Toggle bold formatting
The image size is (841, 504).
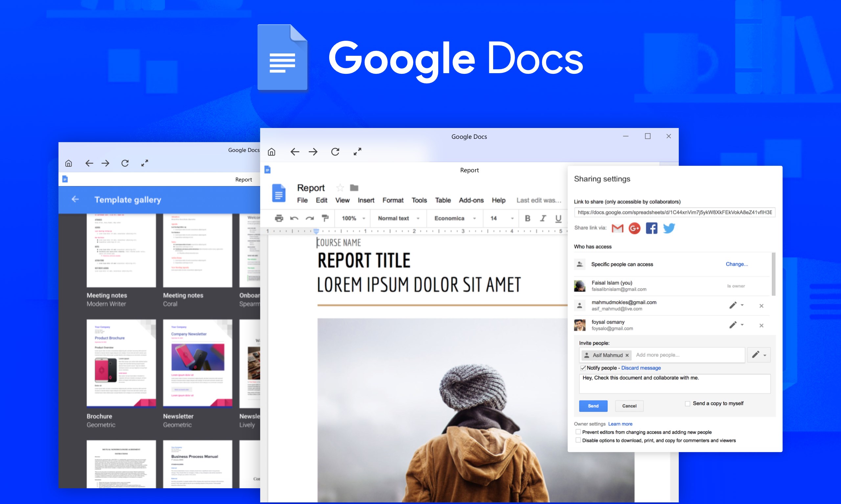point(527,218)
